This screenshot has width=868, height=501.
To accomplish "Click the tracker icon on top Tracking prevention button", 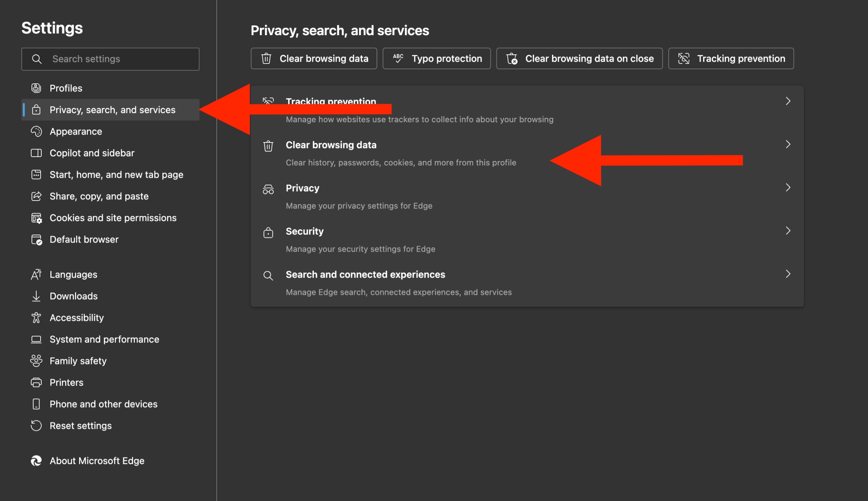I will coord(684,58).
